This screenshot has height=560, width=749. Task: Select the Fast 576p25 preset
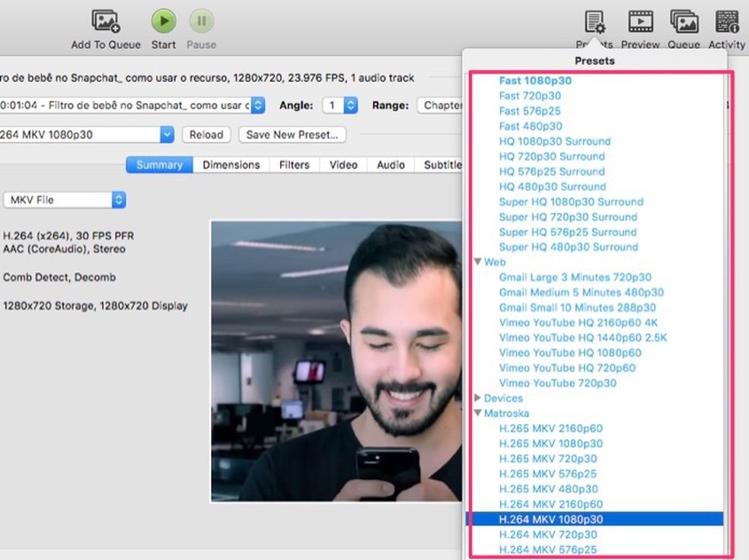530,111
